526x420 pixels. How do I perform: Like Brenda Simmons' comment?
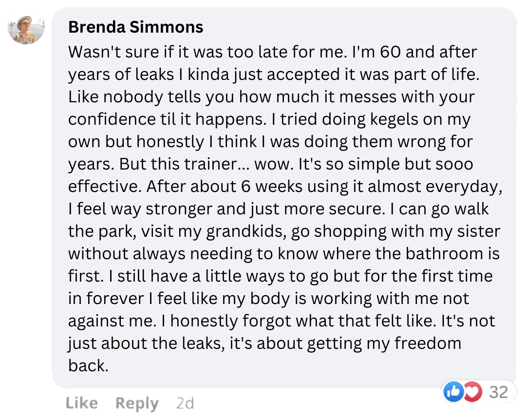click(x=81, y=403)
